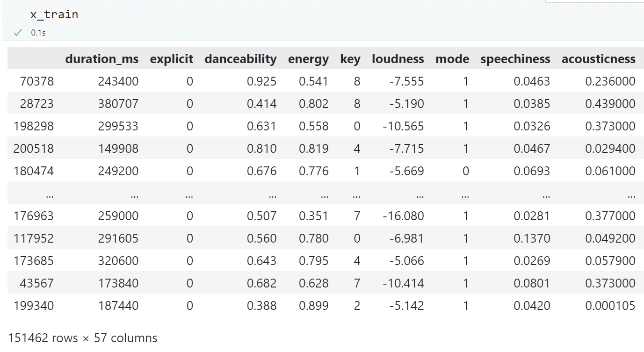Screen dimensions: 644x352
Task: Select the mode column header
Action: point(452,59)
